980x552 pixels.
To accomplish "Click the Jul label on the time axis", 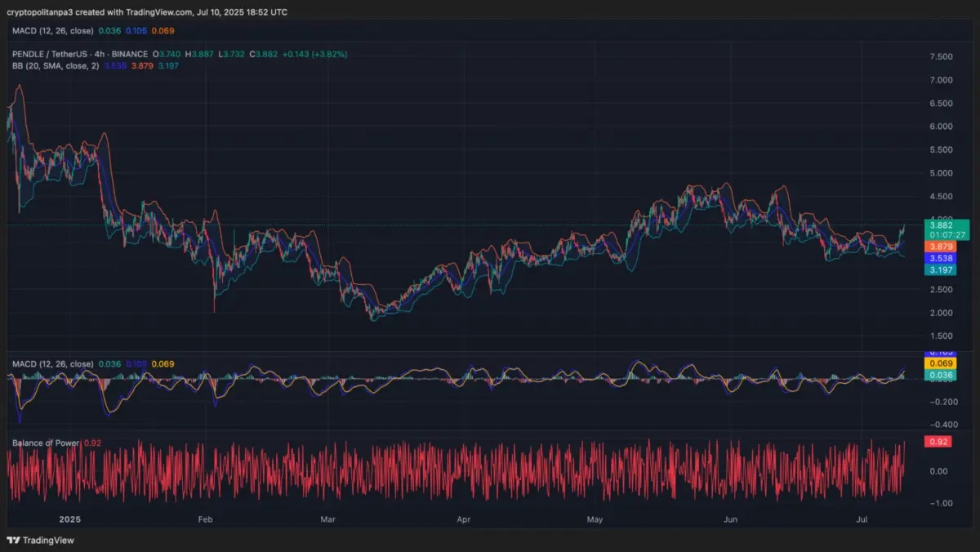I will coord(862,519).
